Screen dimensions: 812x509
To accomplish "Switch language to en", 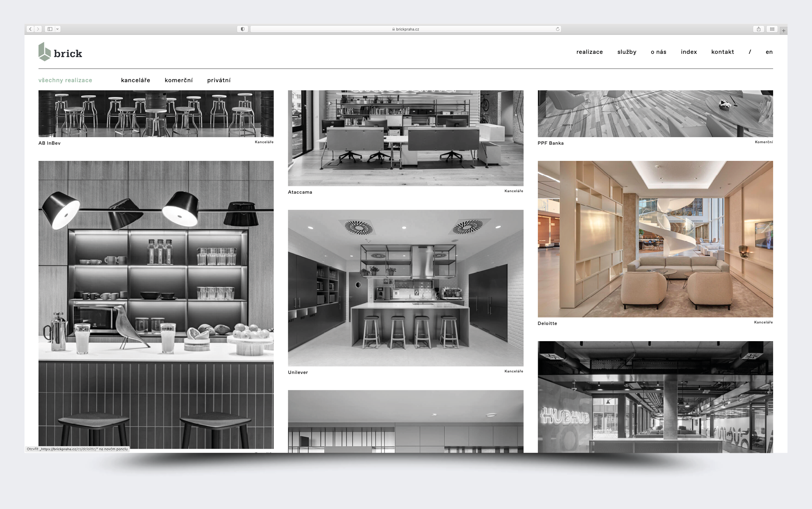I will point(769,52).
